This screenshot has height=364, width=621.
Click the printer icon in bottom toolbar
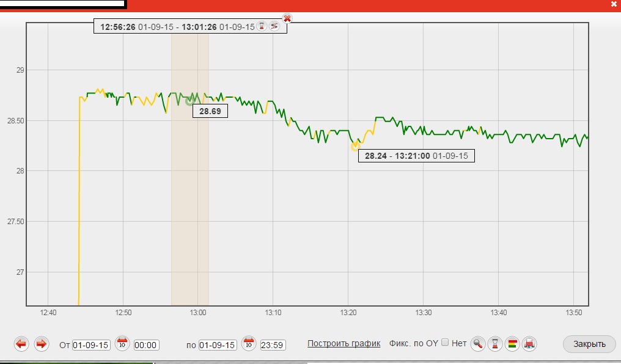tap(529, 344)
